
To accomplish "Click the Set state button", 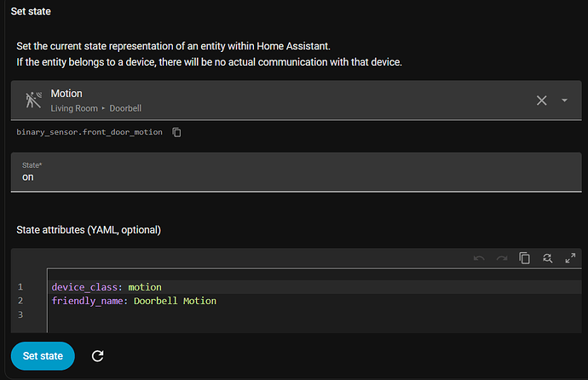I will click(43, 356).
